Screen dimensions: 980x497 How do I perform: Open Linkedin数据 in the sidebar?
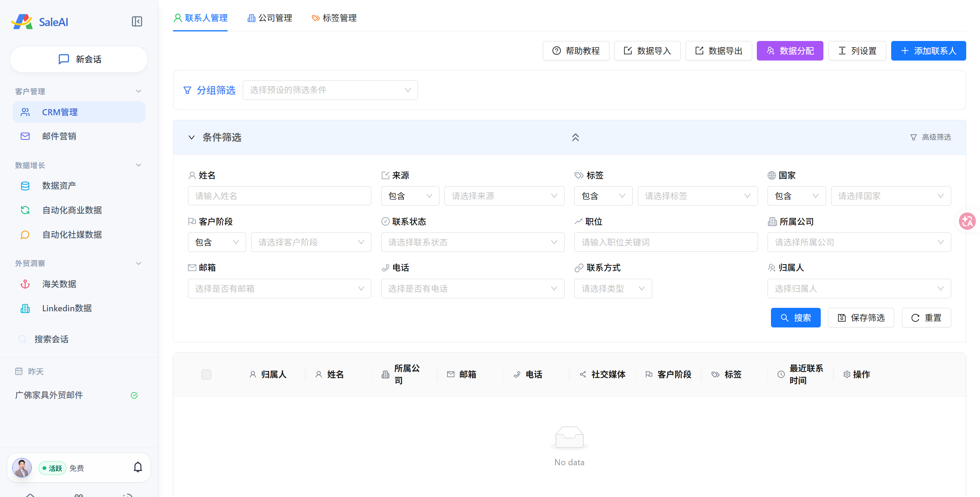79,308
